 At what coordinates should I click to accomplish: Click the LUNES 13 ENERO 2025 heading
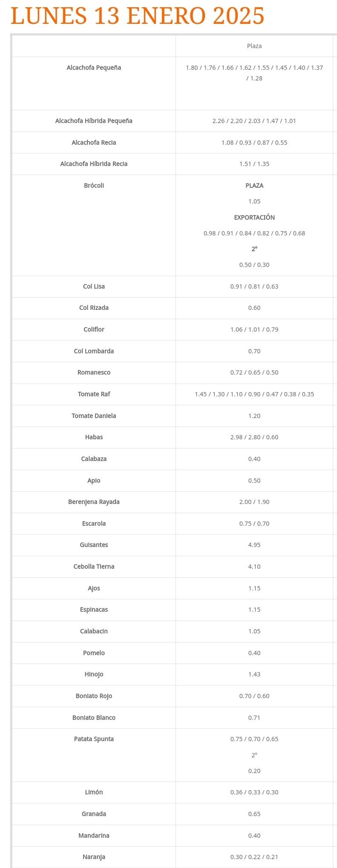click(137, 16)
